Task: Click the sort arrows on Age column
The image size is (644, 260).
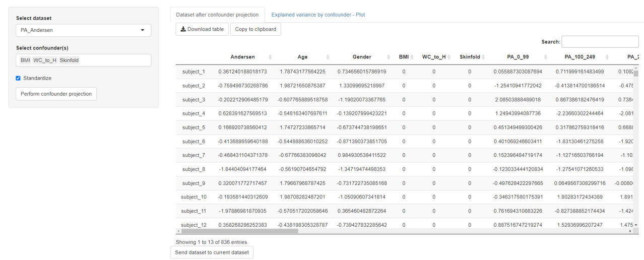Action: tap(328, 57)
